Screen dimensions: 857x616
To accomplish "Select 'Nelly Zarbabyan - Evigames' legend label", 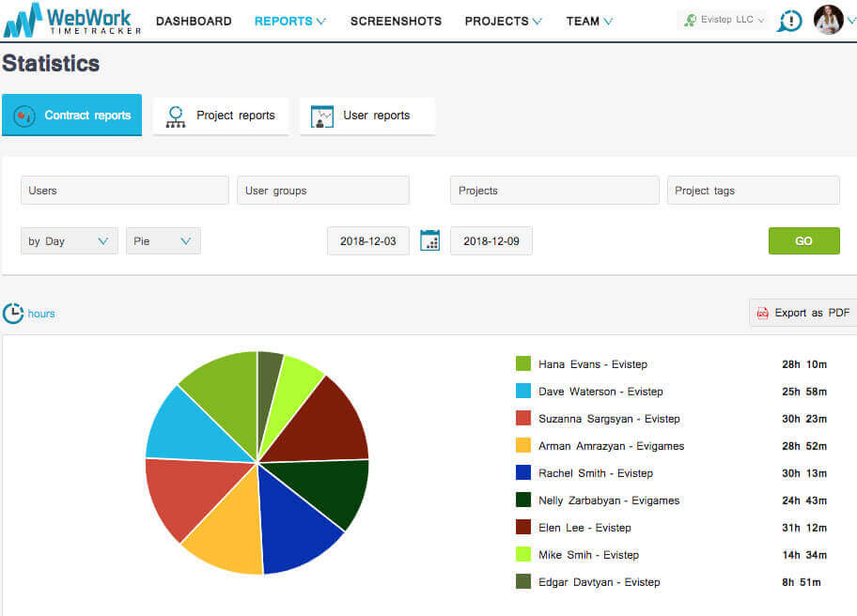I will (x=609, y=500).
